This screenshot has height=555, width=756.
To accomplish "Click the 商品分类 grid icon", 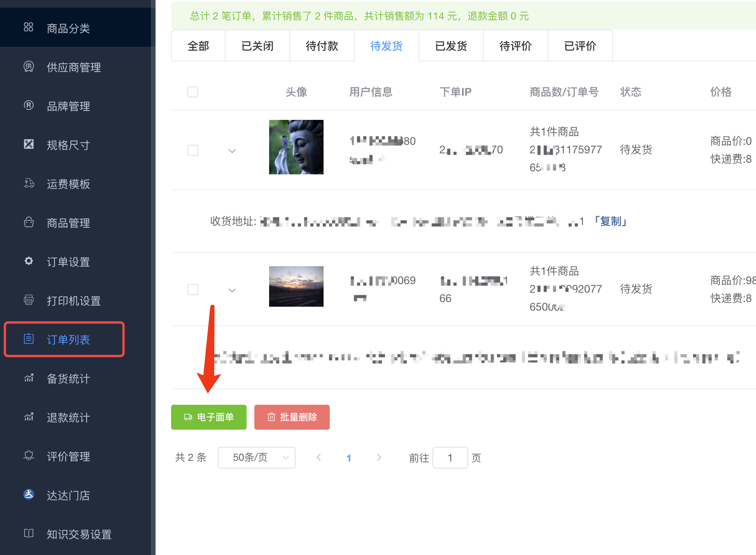I will click(x=28, y=27).
